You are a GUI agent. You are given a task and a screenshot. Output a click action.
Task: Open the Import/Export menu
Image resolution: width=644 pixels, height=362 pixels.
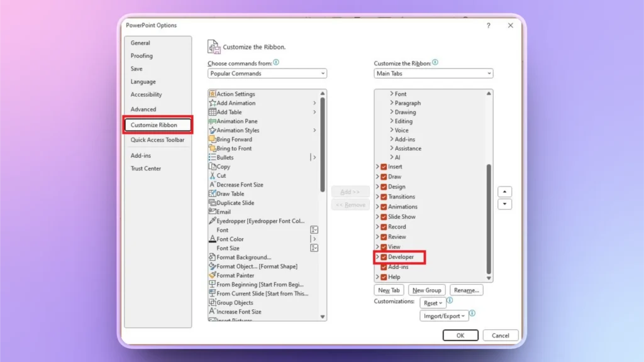click(x=445, y=315)
